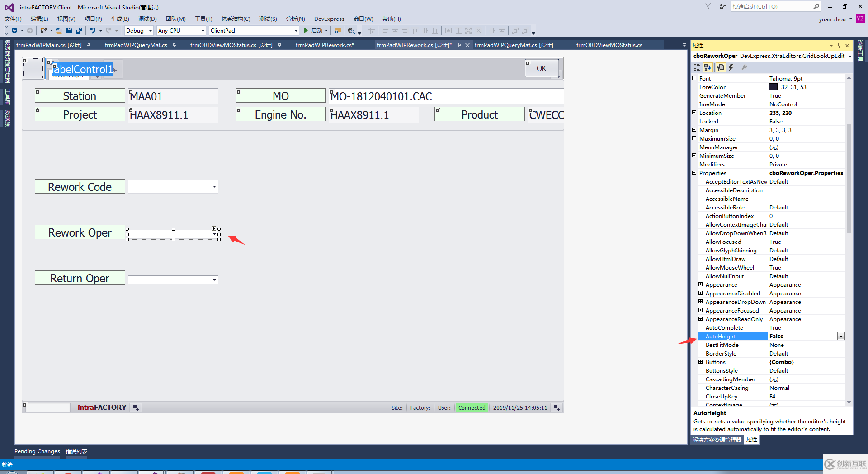Select the Rework Oper label control
Viewport: 868px width, 474px height.
[80, 232]
